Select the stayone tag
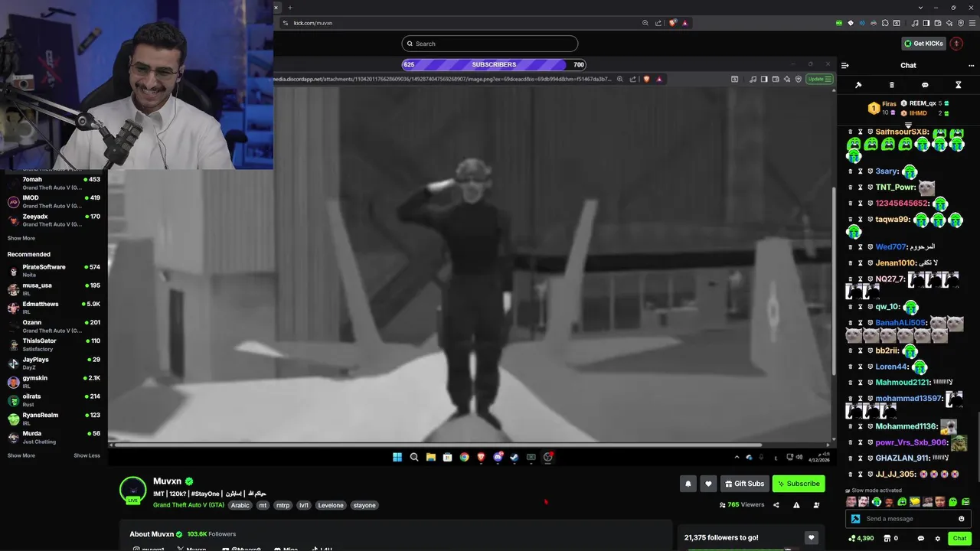980x551 pixels. 364,505
